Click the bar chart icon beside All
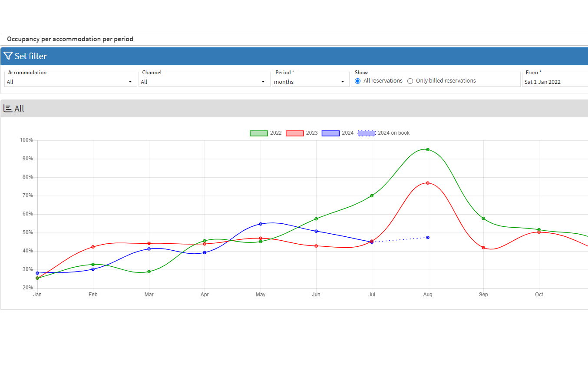The width and height of the screenshot is (588, 368). pyautogui.click(x=8, y=109)
